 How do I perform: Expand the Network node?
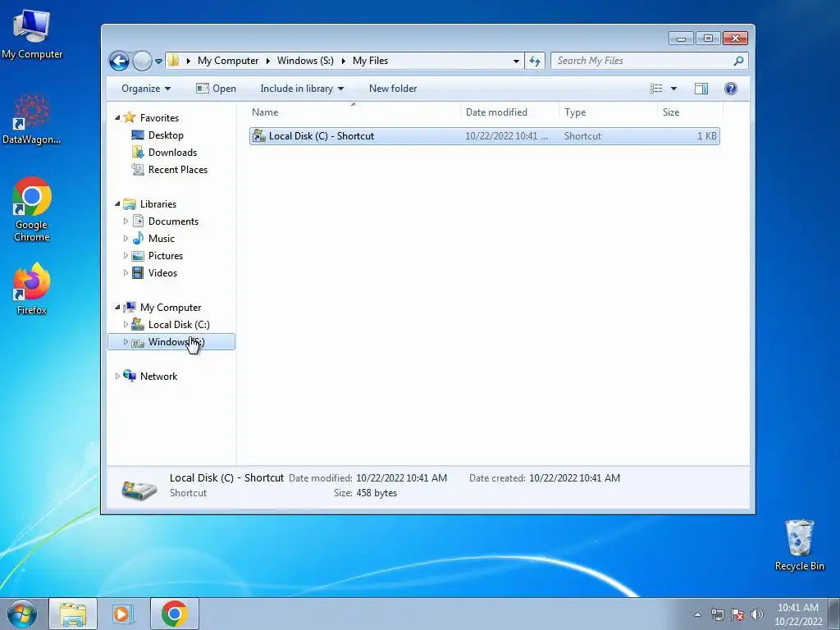(x=117, y=376)
